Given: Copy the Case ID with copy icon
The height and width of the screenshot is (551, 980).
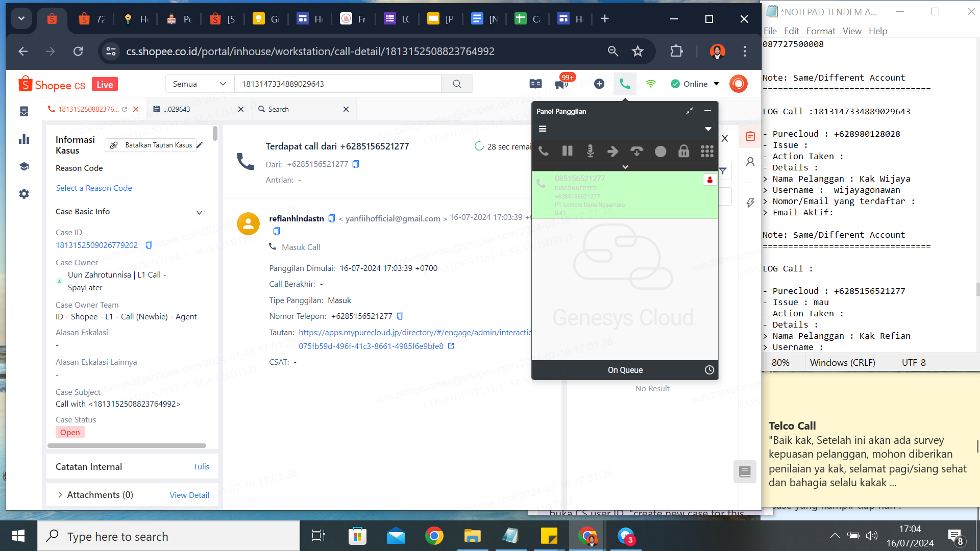Looking at the screenshot, I should [x=149, y=245].
